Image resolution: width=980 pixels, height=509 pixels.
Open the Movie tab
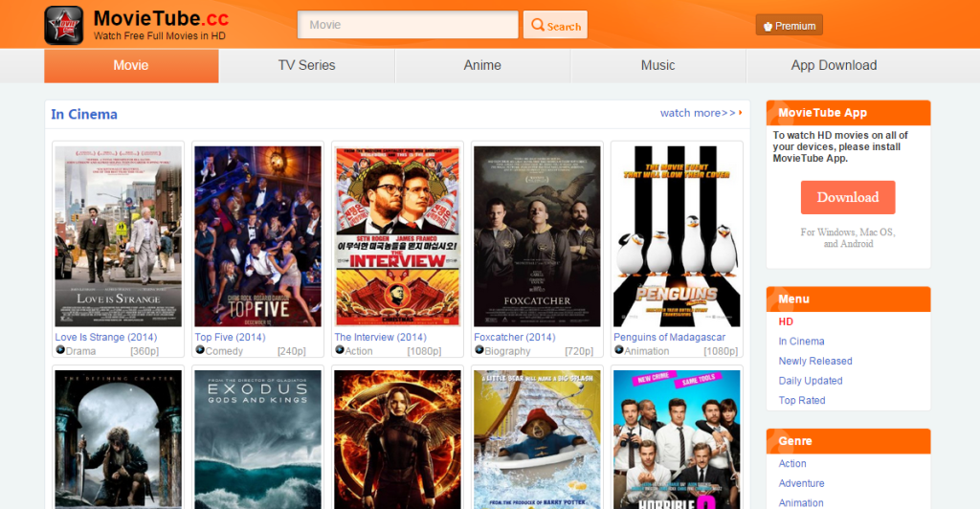131,66
